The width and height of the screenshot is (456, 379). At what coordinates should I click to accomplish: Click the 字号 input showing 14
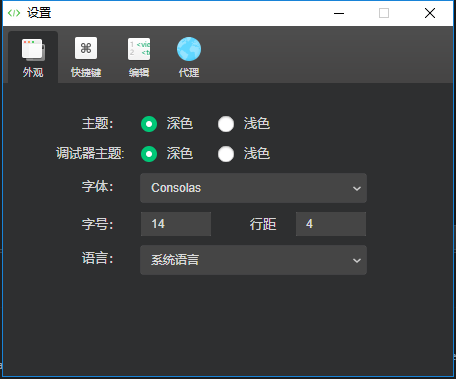pos(176,224)
